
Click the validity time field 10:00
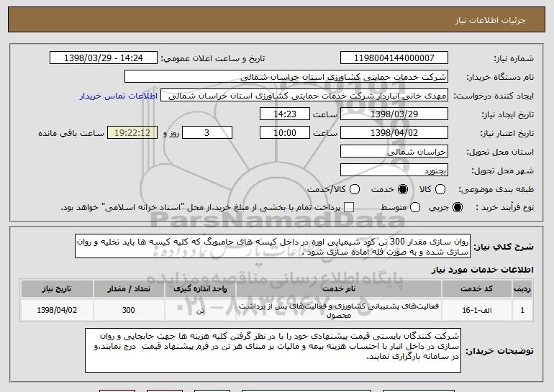285,133
